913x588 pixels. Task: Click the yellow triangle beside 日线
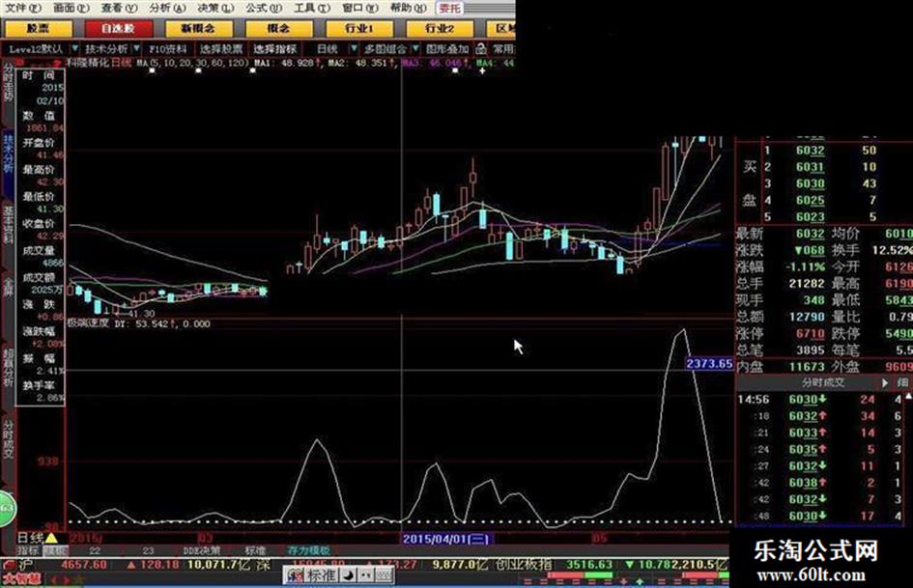pos(51,538)
